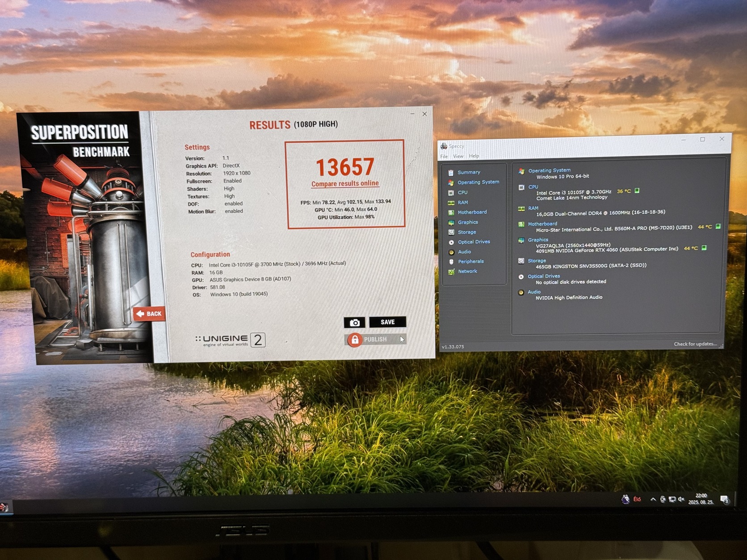Open the taskbar clock showing 22:00
The height and width of the screenshot is (560, 747).
click(x=701, y=499)
